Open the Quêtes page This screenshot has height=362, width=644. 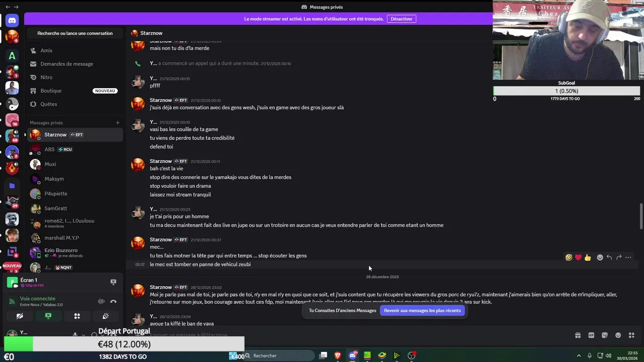pos(74,104)
